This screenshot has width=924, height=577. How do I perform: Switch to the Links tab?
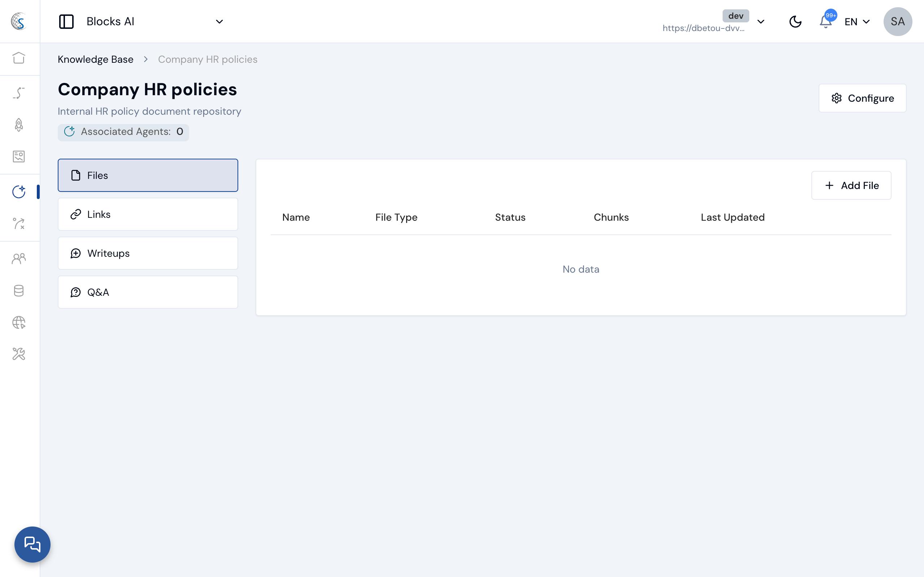point(147,214)
